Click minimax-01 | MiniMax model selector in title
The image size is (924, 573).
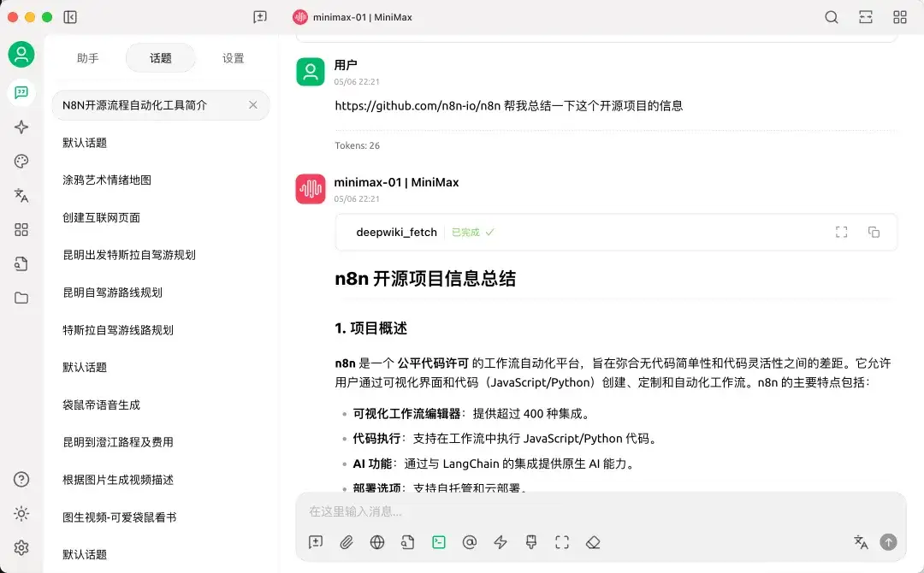pos(352,17)
